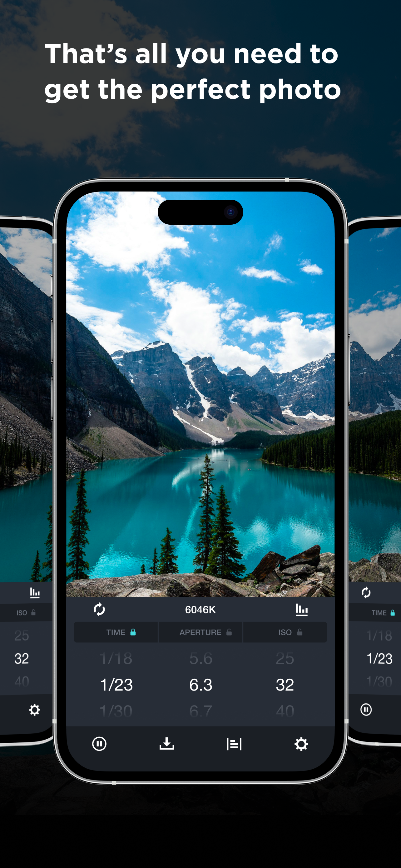Tap the refresh icon on center phone

99,610
